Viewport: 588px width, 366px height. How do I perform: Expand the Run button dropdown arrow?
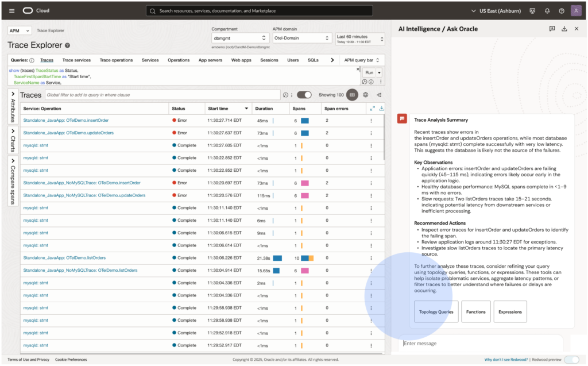pos(380,72)
